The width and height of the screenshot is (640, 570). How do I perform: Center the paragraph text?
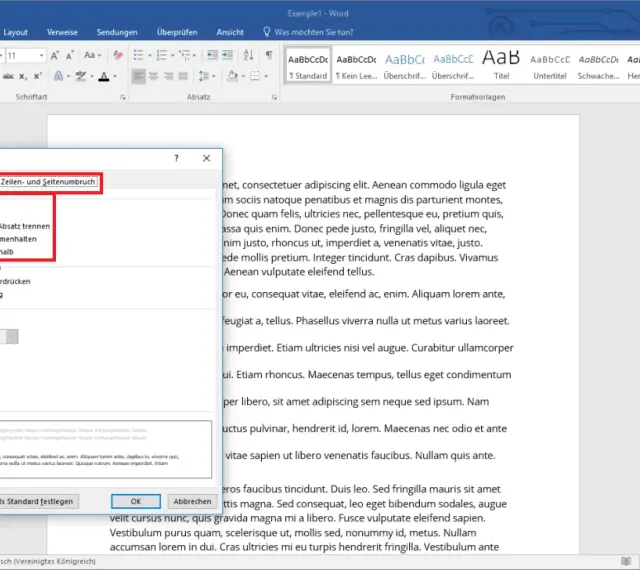click(153, 76)
